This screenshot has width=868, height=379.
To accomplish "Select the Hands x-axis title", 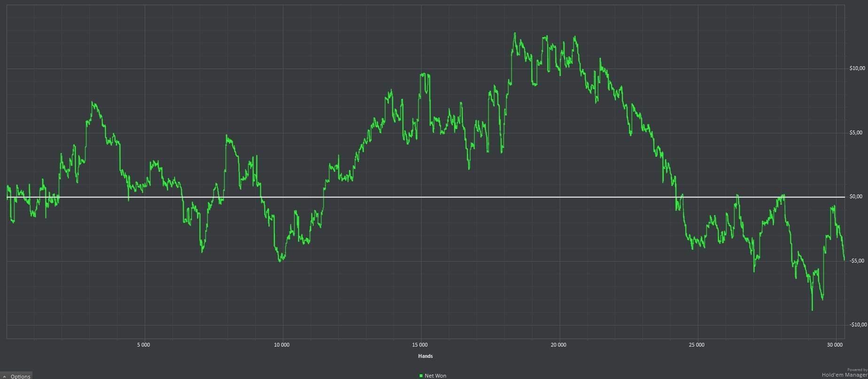I will pos(425,356).
